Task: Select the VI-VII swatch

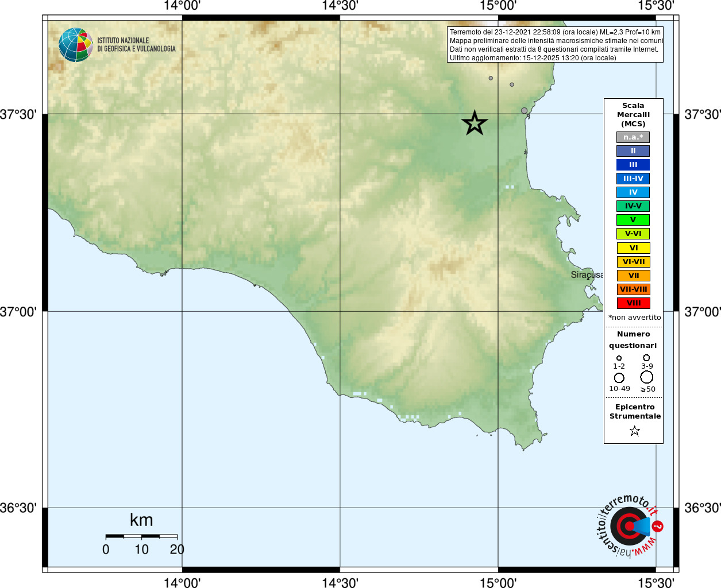Action: [x=634, y=262]
